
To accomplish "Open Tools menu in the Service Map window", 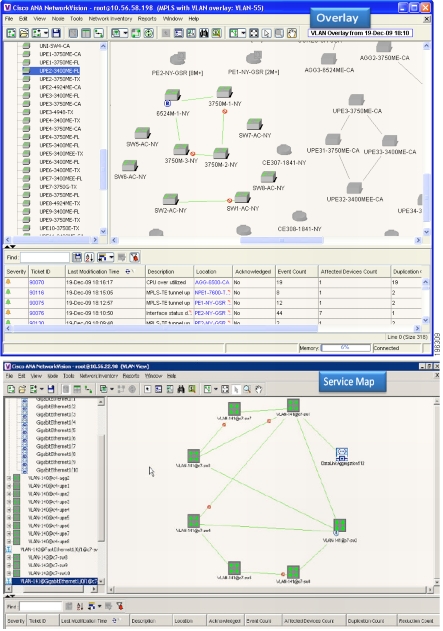I will point(68,376).
